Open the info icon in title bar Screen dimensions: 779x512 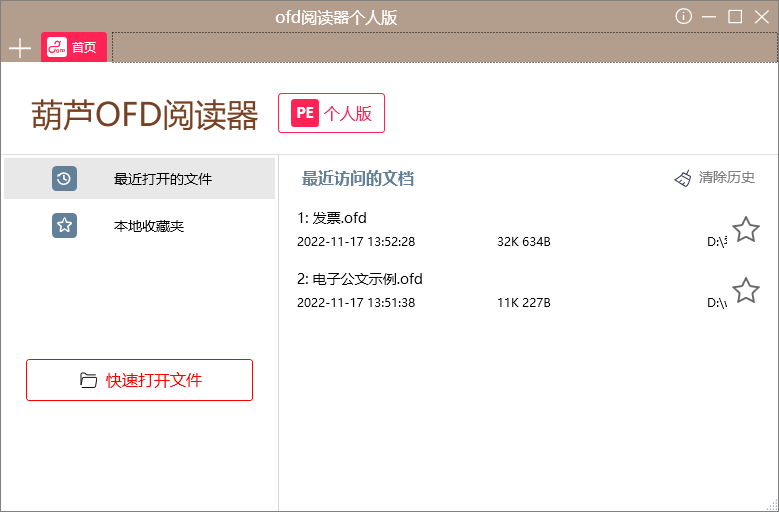pos(684,16)
